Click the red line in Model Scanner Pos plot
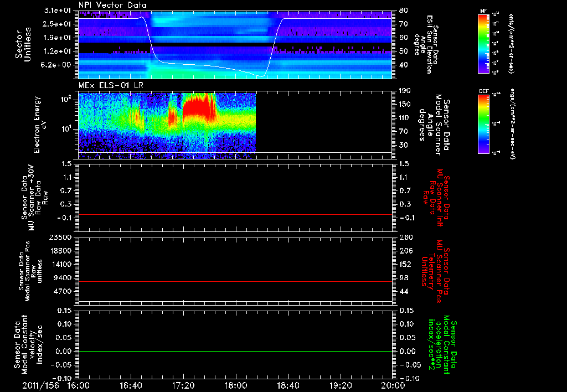Image resolution: width=567 pixels, height=392 pixels. coord(235,282)
